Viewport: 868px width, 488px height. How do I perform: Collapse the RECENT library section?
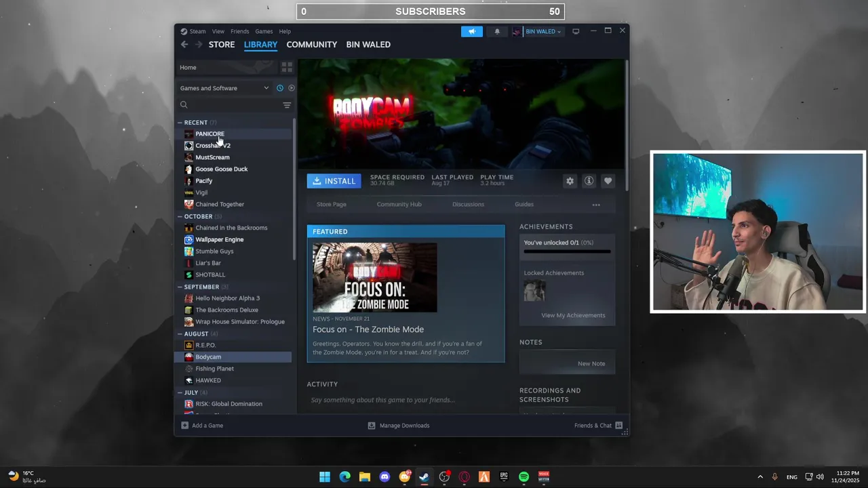tap(197, 123)
